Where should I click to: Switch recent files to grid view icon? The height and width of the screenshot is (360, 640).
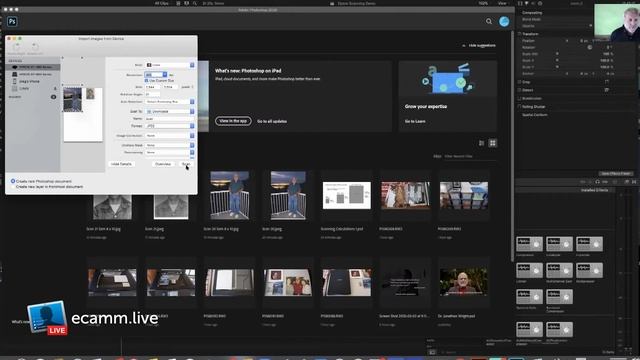coord(493,143)
